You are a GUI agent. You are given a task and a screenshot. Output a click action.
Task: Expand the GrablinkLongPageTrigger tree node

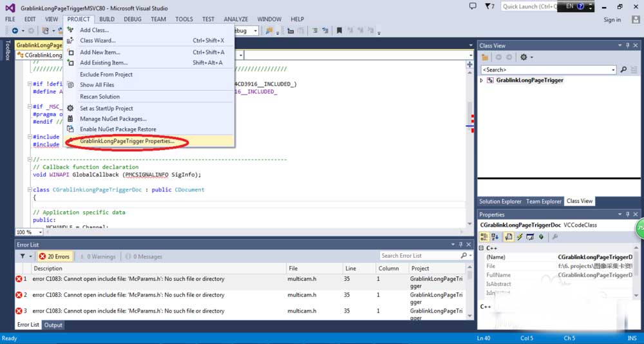pos(482,81)
